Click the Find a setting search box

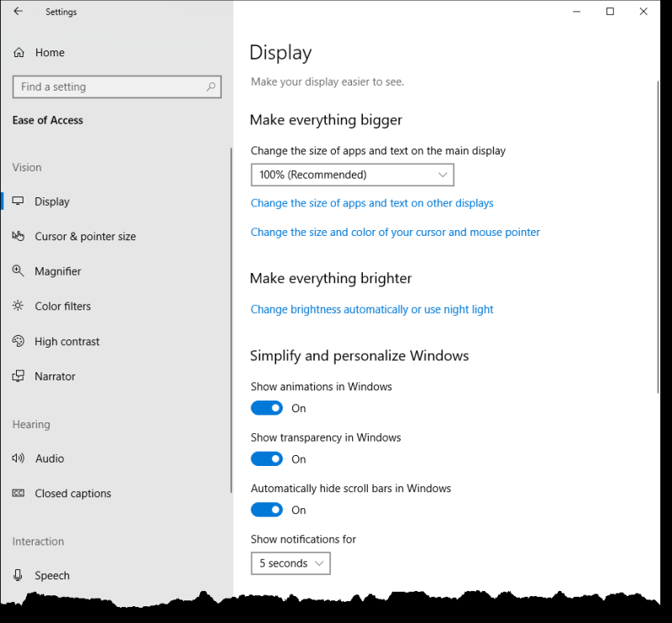(117, 87)
